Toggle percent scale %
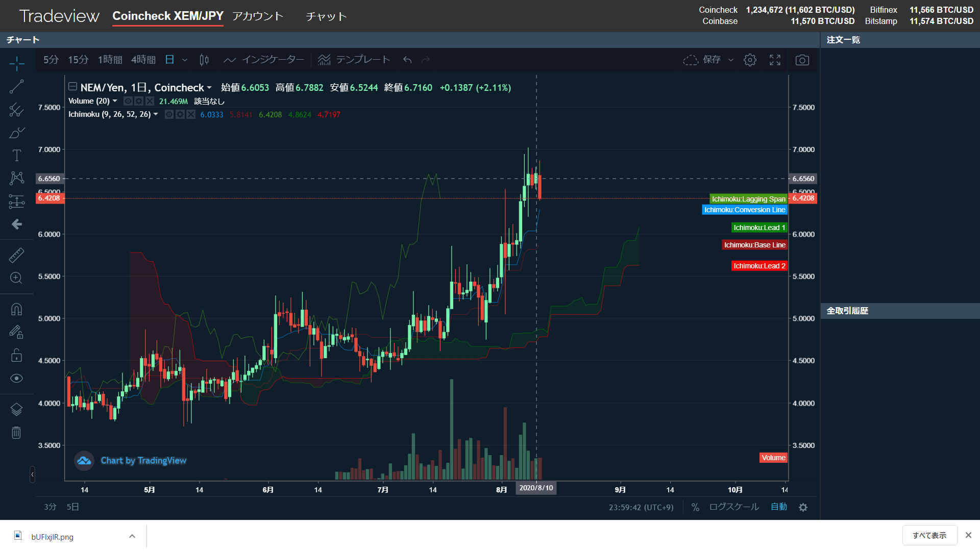Viewport: 980px width, 551px height. click(695, 507)
